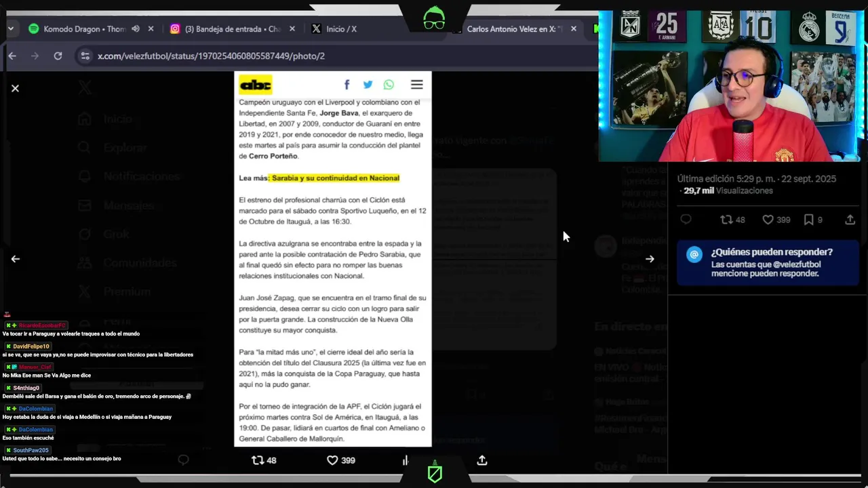Viewport: 868px width, 488px height.
Task: Click the ¿Quiénes pueden responder? notice
Action: pos(768,262)
